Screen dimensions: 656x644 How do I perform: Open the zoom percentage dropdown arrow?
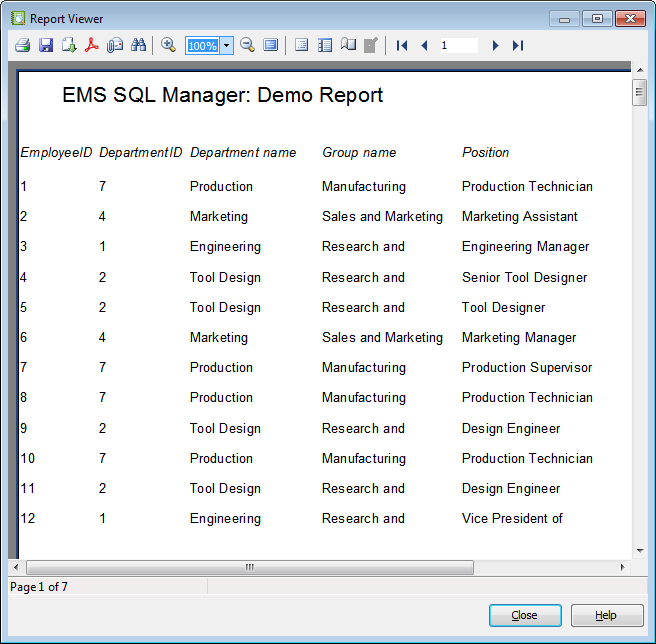click(x=226, y=45)
